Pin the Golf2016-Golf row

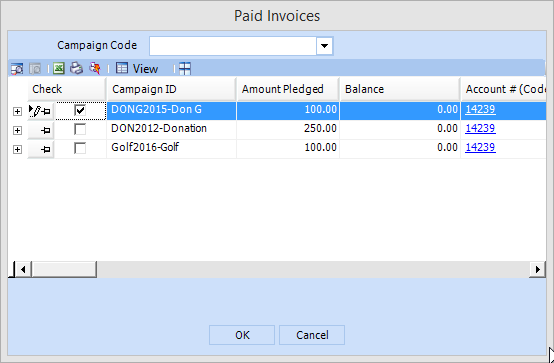[x=46, y=150]
